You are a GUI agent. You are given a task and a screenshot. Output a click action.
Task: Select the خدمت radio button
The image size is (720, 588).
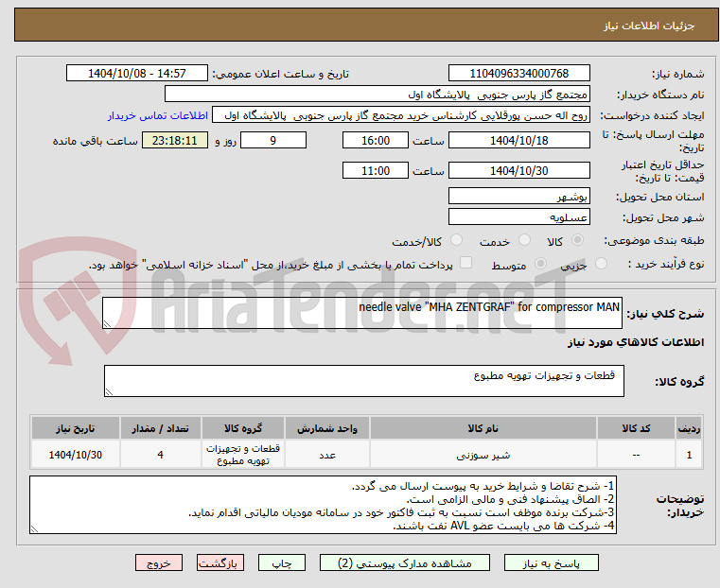[524, 240]
